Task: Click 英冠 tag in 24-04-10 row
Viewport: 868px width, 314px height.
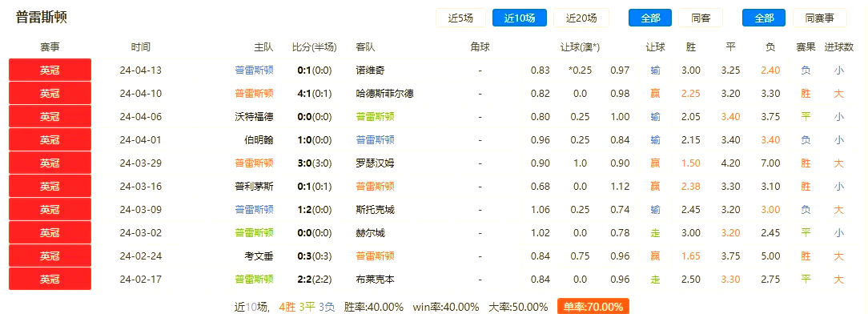Action: point(50,94)
